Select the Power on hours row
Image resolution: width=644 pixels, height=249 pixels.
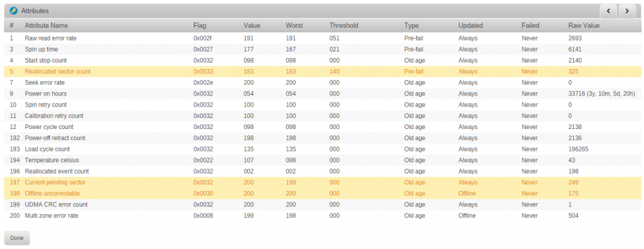[x=323, y=94]
